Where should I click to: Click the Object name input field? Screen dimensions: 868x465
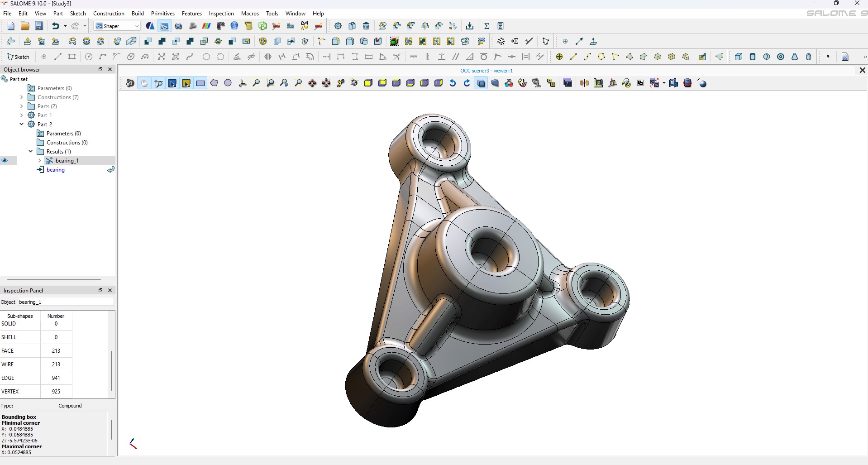[66, 302]
